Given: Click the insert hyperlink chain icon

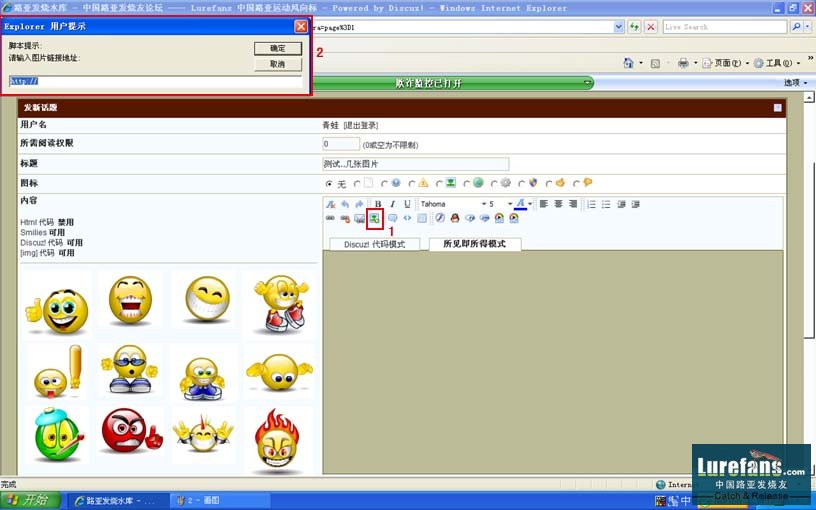Looking at the screenshot, I should (331, 218).
